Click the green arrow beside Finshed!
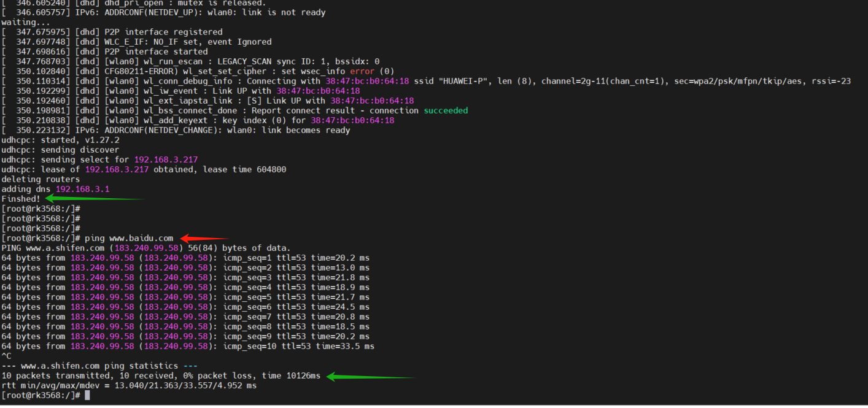 95,198
